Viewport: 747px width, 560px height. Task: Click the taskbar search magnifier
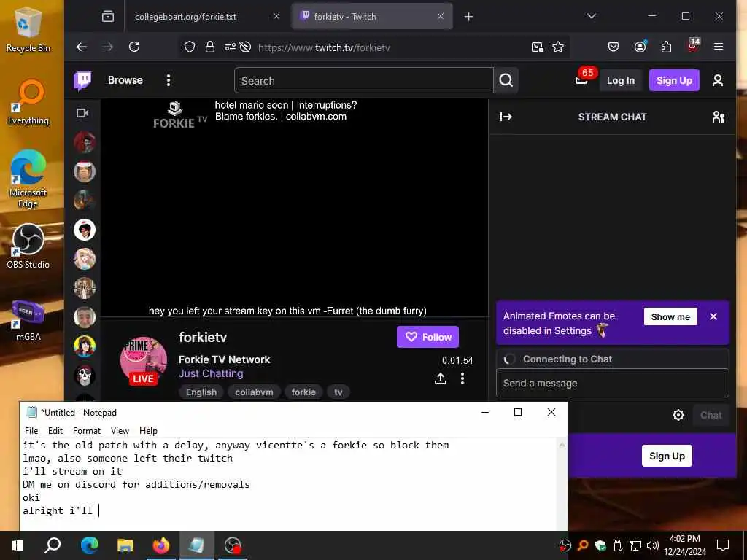(x=53, y=545)
